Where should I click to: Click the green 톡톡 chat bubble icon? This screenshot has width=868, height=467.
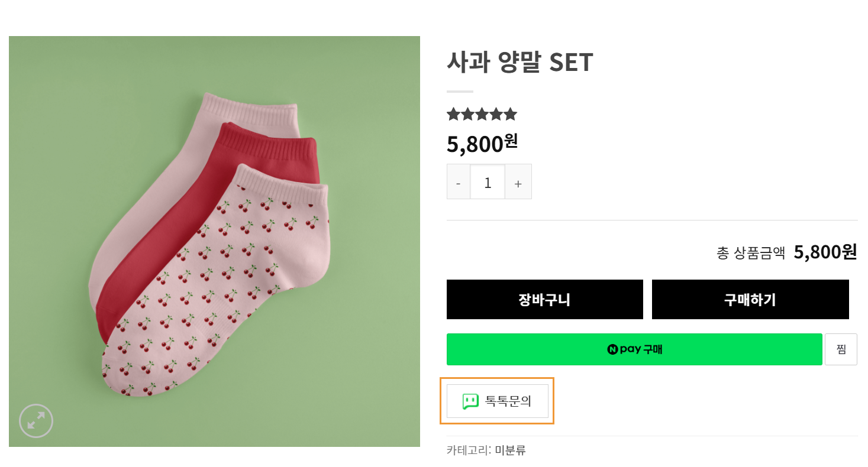coord(470,401)
